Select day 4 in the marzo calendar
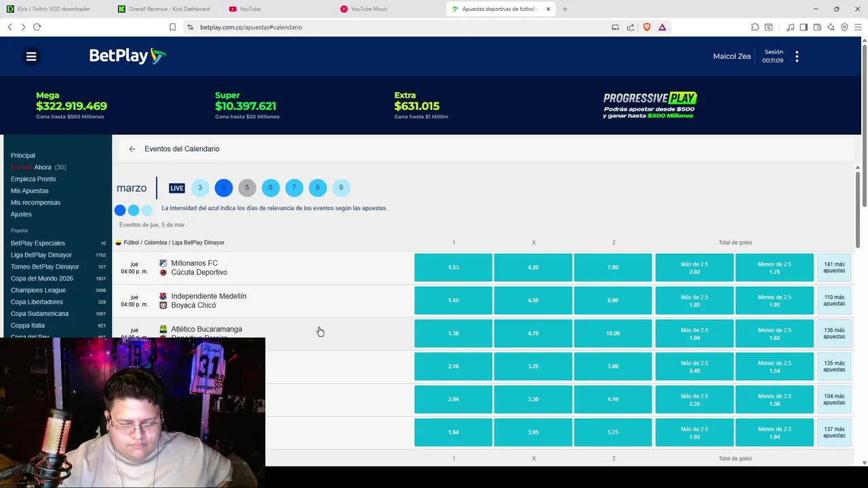The height and width of the screenshot is (488, 868). pos(224,188)
